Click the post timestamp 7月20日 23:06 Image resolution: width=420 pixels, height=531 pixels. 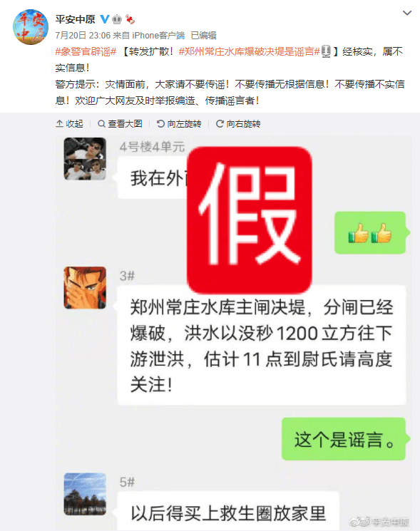[83, 35]
